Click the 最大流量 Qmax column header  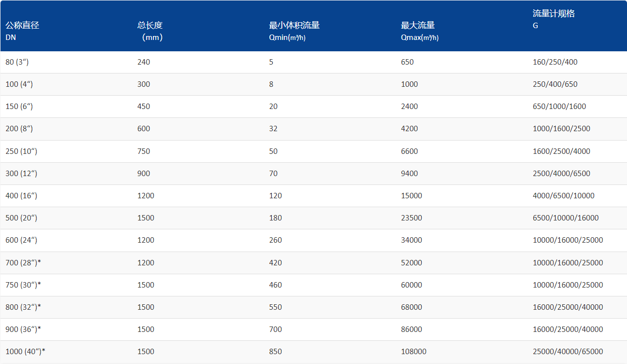[420, 31]
